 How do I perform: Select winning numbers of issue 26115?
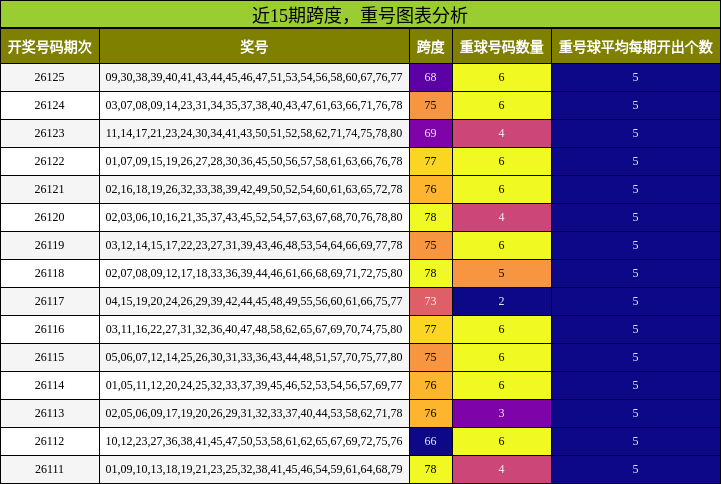(254, 358)
